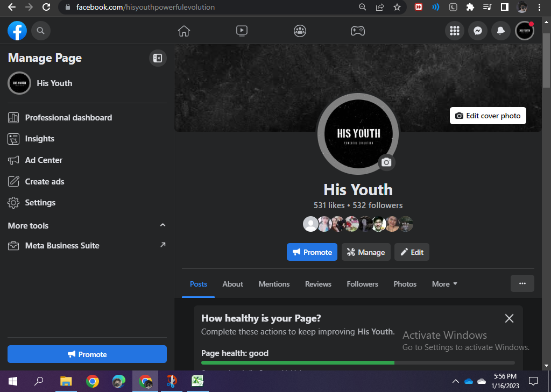Viewport: 551px width, 392px height.
Task: Click the Facebook logo icon
Action: (17, 31)
